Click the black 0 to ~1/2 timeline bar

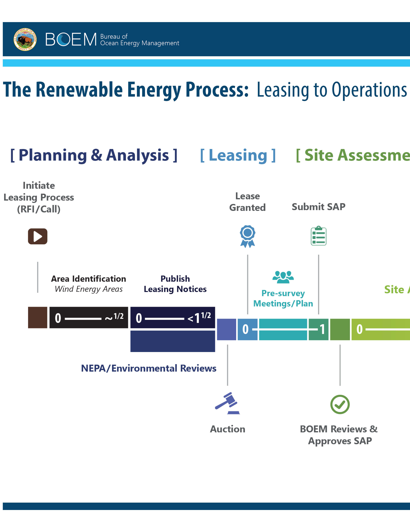pos(89,317)
